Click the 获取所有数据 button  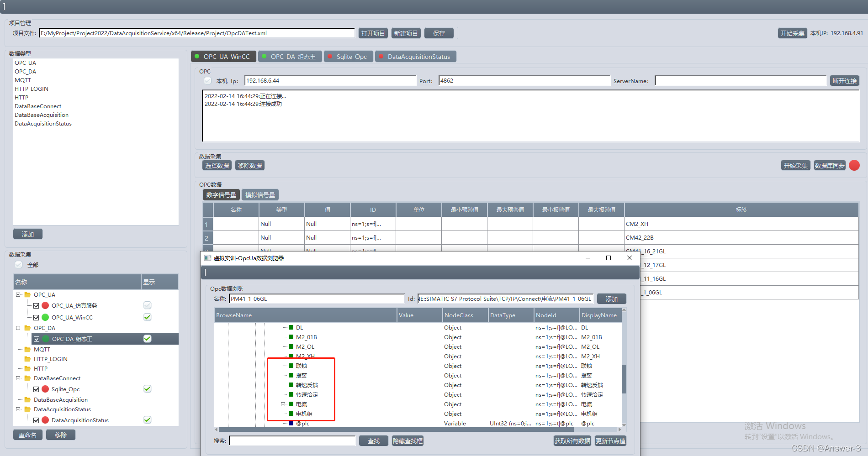click(x=572, y=441)
